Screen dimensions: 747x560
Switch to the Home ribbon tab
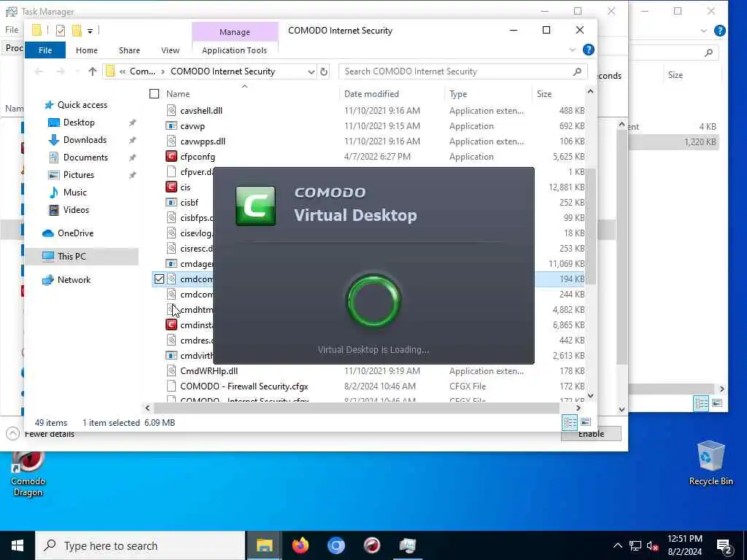87,50
